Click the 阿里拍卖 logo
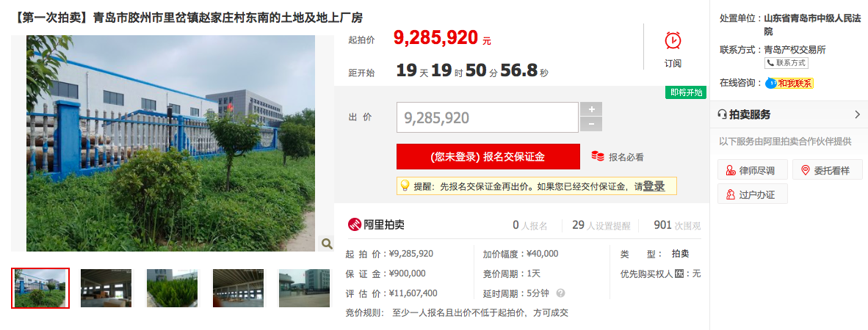The image size is (868, 330). click(x=376, y=224)
